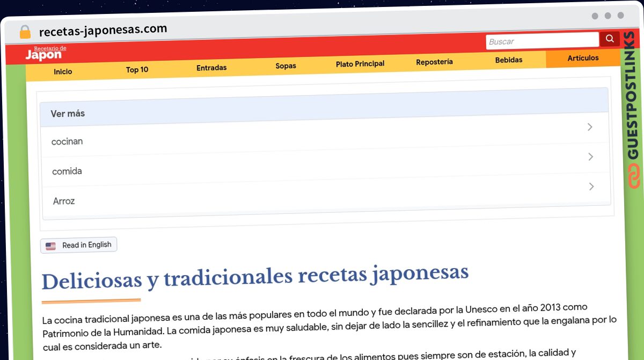Open the Top 10 menu item
Image resolution: width=644 pixels, height=360 pixels.
(137, 70)
